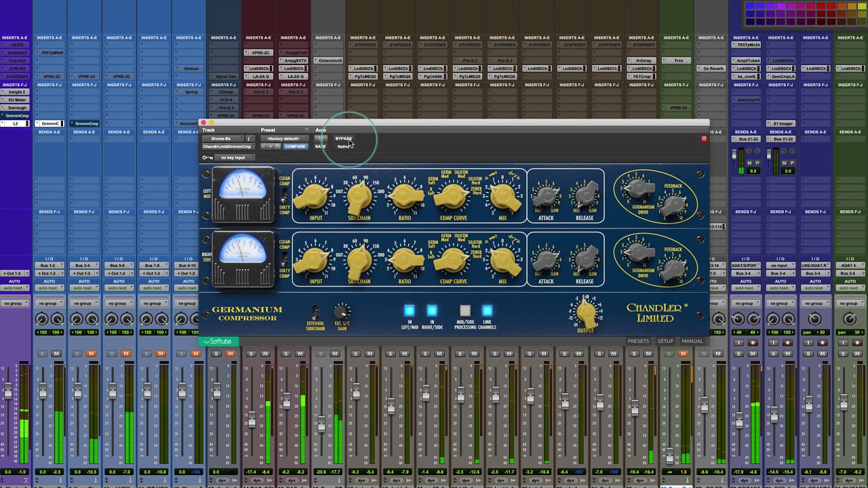The width and height of the screenshot is (868, 488).
Task: Click the Left/Mid ATTACK knob
Action: pos(546,196)
